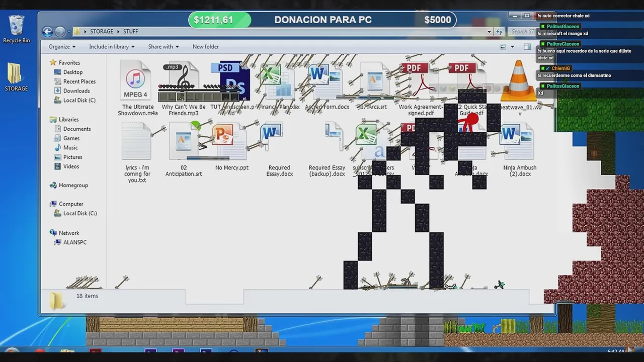
Task: Open the view options dropdown arrow
Action: pos(513,47)
